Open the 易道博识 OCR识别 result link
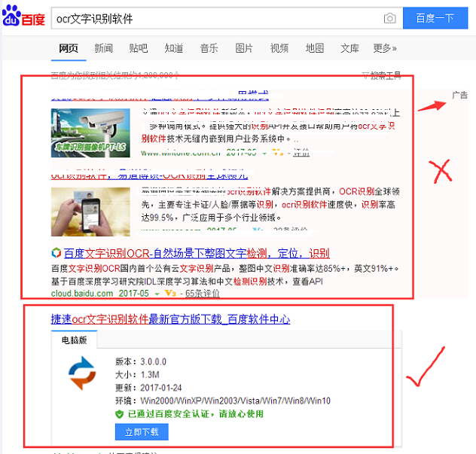 tap(149, 175)
